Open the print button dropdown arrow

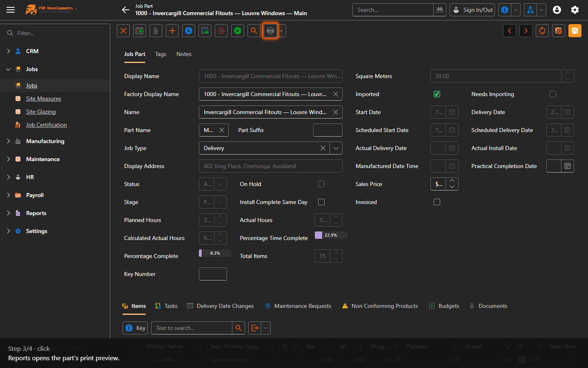coord(281,31)
